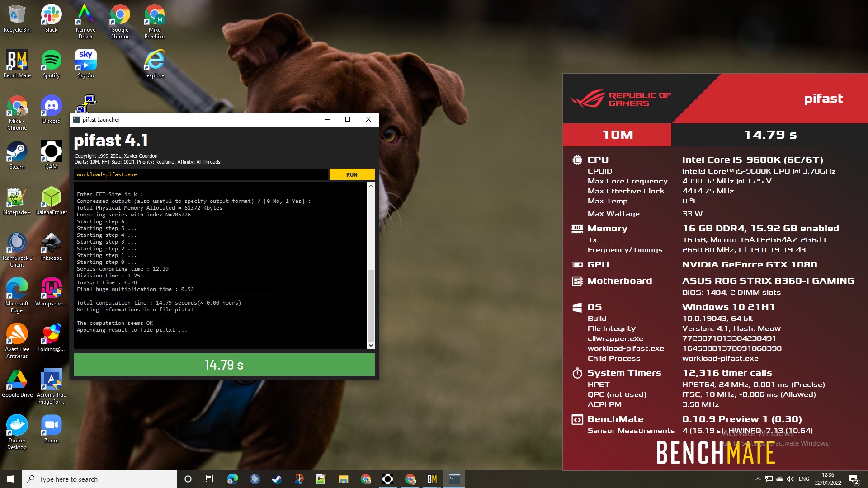Click the Windows Start button
This screenshot has width=868, height=488.
11,479
